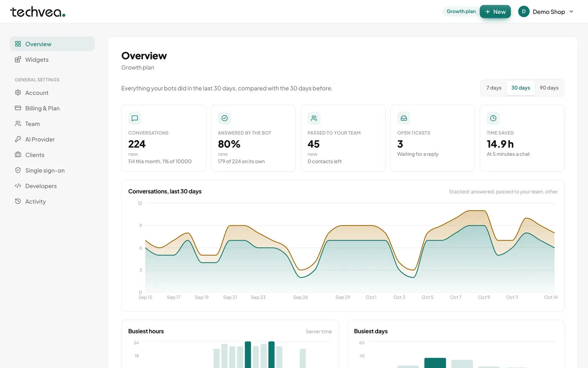The image size is (588, 368).
Task: Select the 90 days range
Action: (549, 88)
